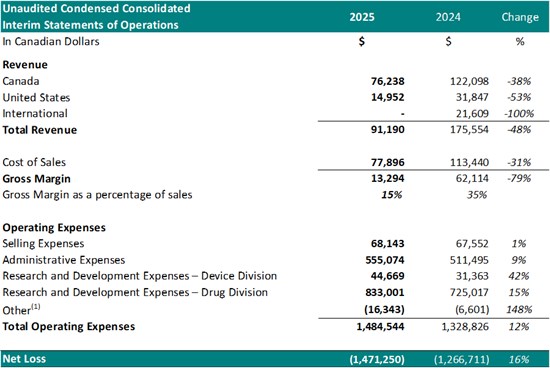Image resolution: width=550 pixels, height=368 pixels.
Task: Click the Total Revenue 91,190 figure
Action: click(388, 130)
